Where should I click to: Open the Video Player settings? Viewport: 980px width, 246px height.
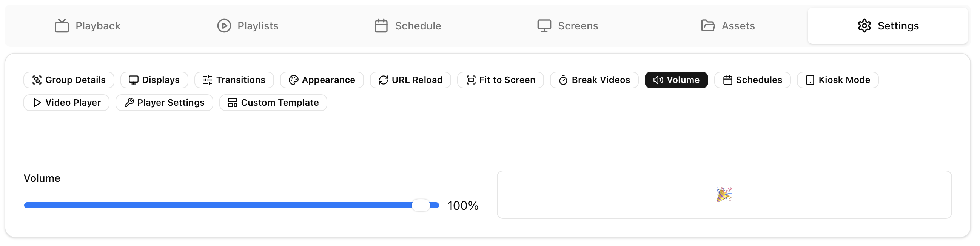click(66, 103)
